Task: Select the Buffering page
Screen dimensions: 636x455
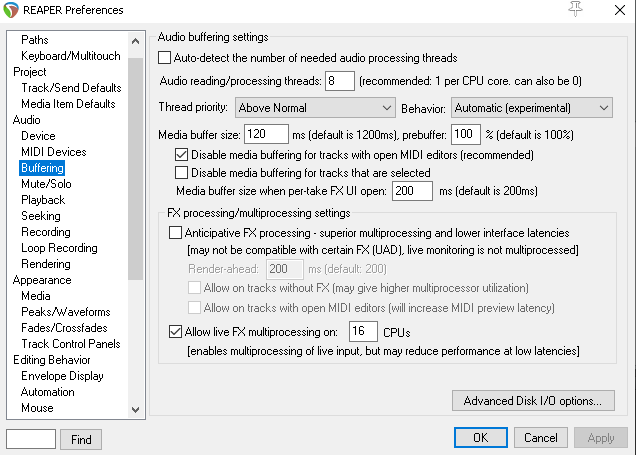Action: 42,168
